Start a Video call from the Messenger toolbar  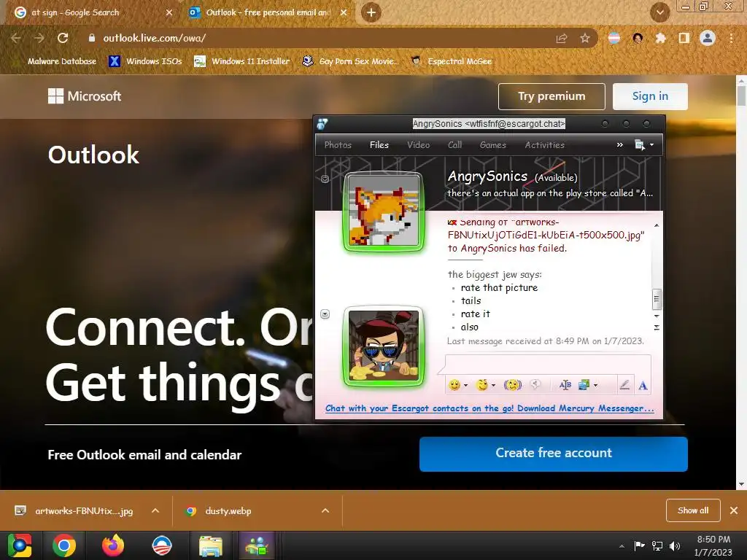[x=418, y=145]
